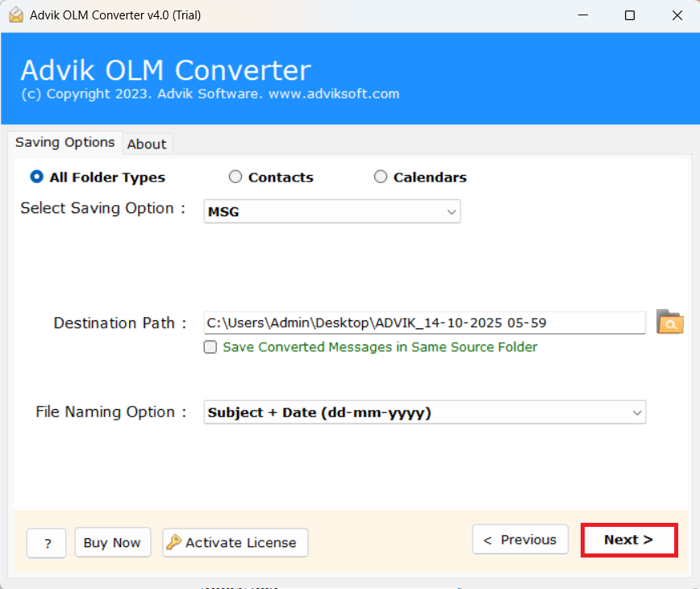
Task: Click the Advik app icon in title bar
Action: click(x=15, y=15)
